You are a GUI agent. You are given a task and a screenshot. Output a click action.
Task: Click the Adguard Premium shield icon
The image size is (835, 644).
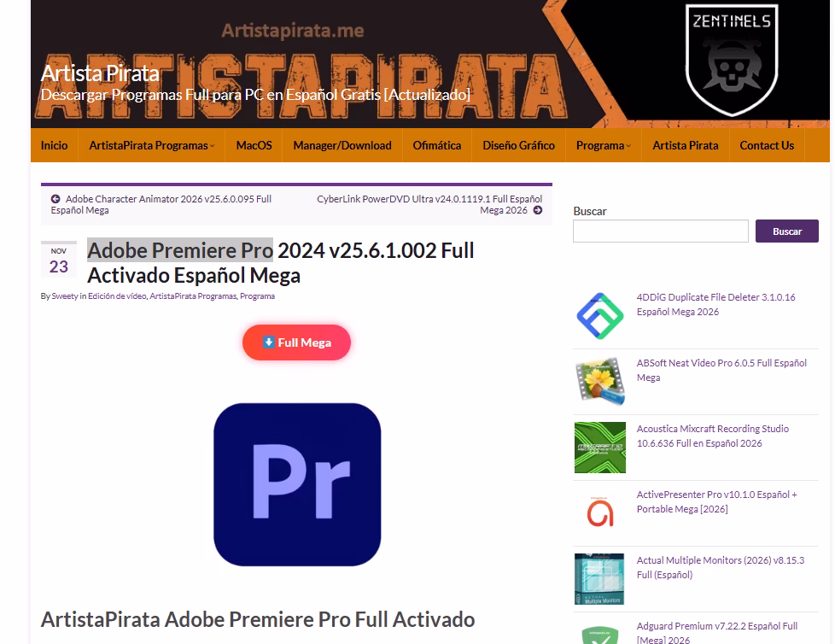(599, 635)
